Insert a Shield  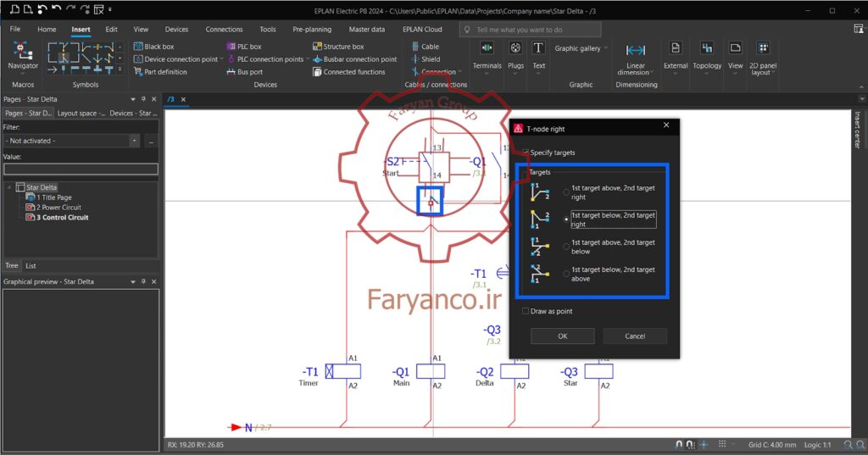click(426, 59)
